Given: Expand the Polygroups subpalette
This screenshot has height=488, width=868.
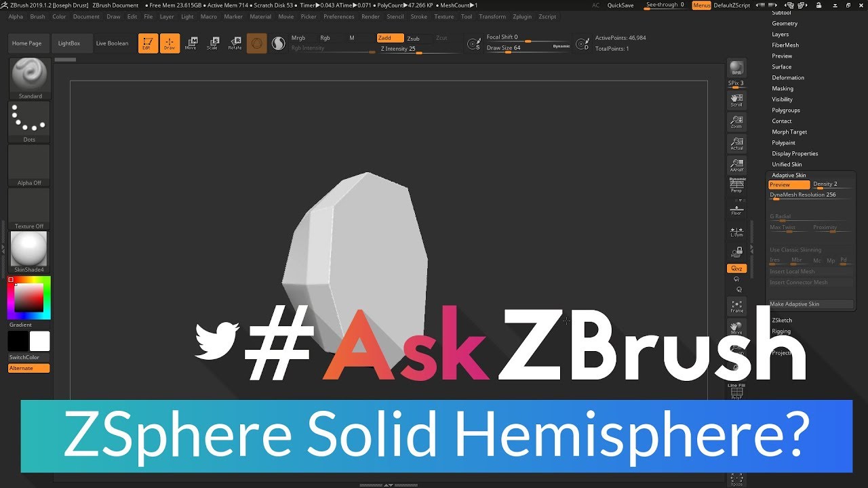Looking at the screenshot, I should tap(786, 110).
